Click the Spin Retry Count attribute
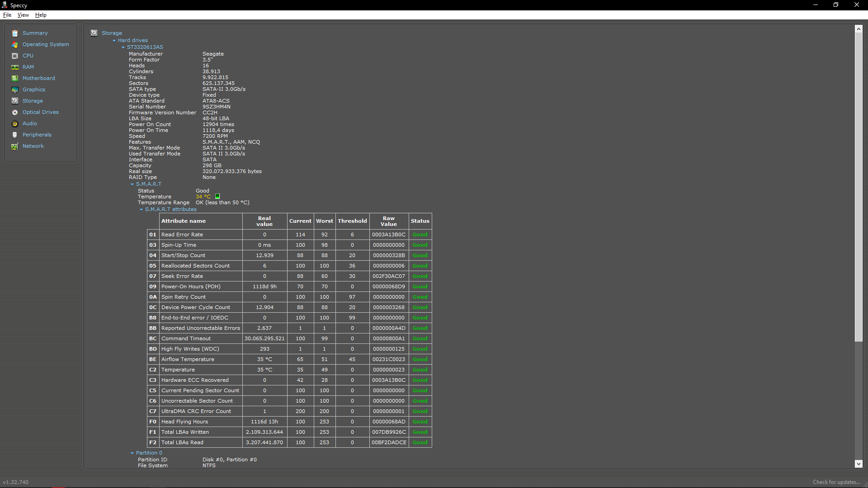868x488 pixels. coord(183,297)
